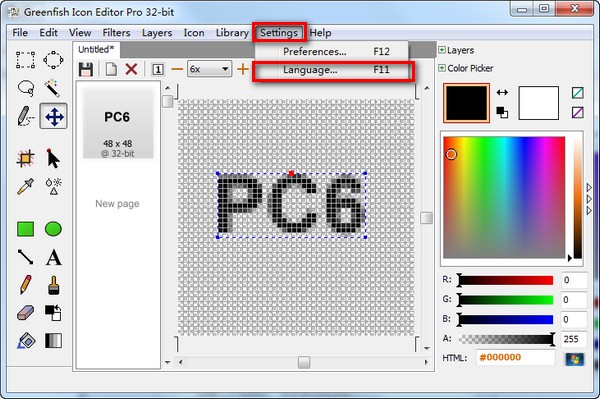The image size is (600, 399).
Task: Click the green G channel slider
Action: click(x=506, y=300)
